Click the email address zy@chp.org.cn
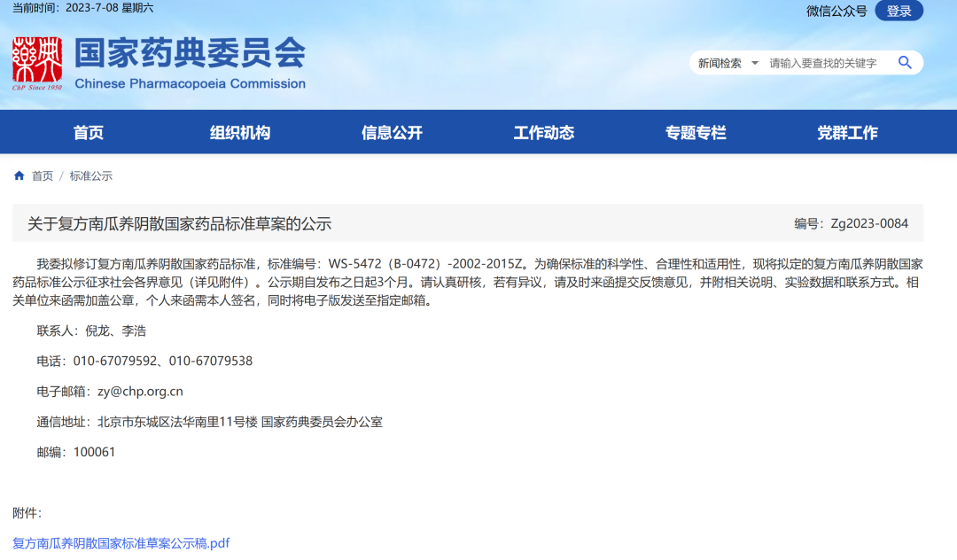 pyautogui.click(x=140, y=392)
